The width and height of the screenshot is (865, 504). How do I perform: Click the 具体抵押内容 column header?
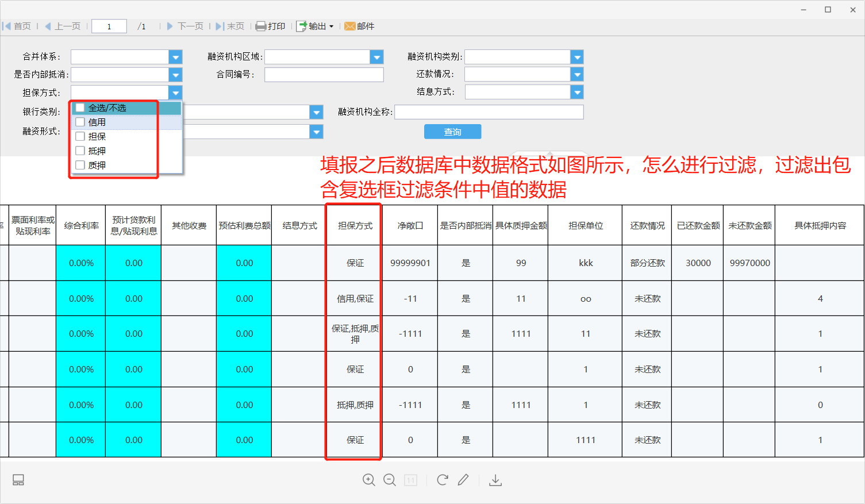pos(820,225)
